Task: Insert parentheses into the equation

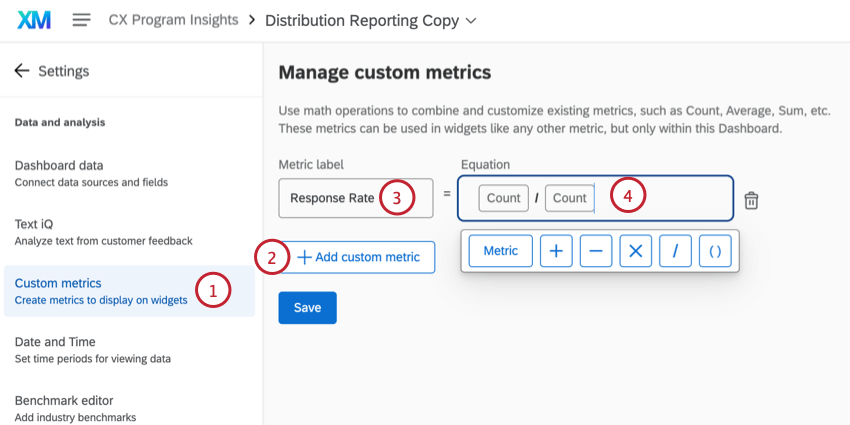Action: (715, 251)
